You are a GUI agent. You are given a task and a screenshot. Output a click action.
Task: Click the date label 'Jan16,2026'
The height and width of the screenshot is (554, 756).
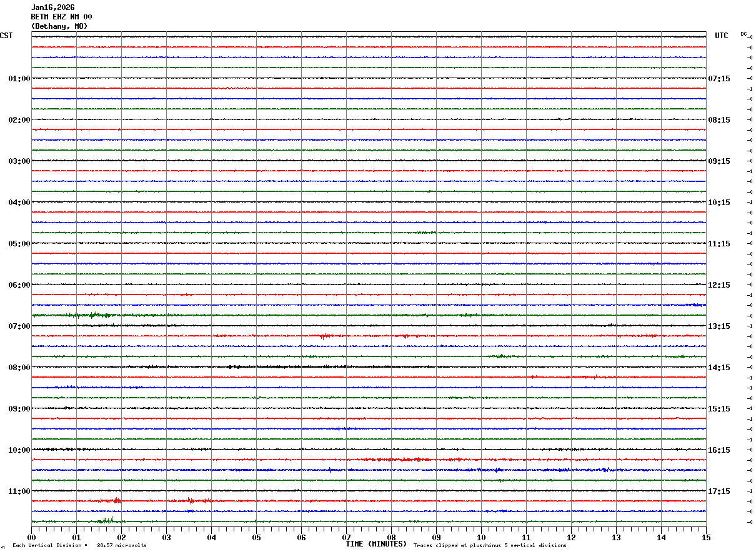(x=52, y=8)
